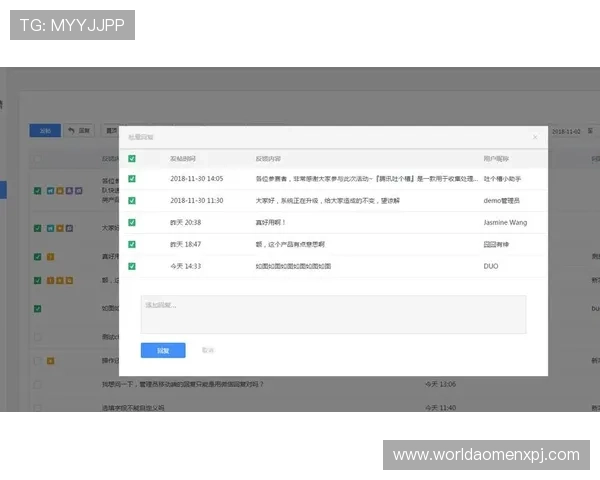Screen dimensions: 600x480
Task: Open feedback beginning 各位参赛者，非常感谢
Action: (367, 179)
